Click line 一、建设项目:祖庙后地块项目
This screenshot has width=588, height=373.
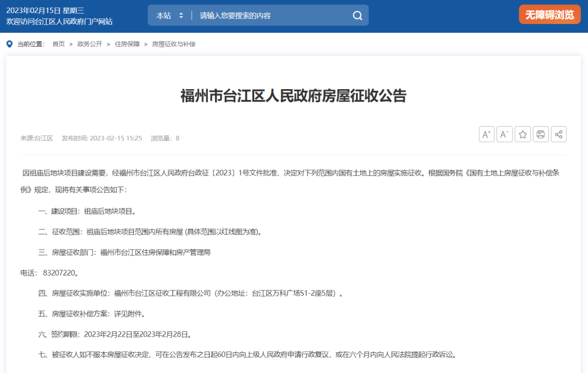(87, 212)
